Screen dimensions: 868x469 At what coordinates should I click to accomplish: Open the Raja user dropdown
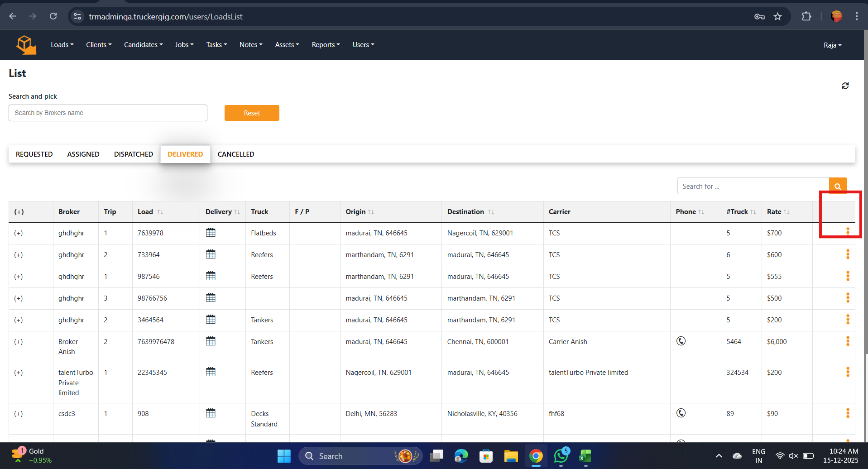832,45
